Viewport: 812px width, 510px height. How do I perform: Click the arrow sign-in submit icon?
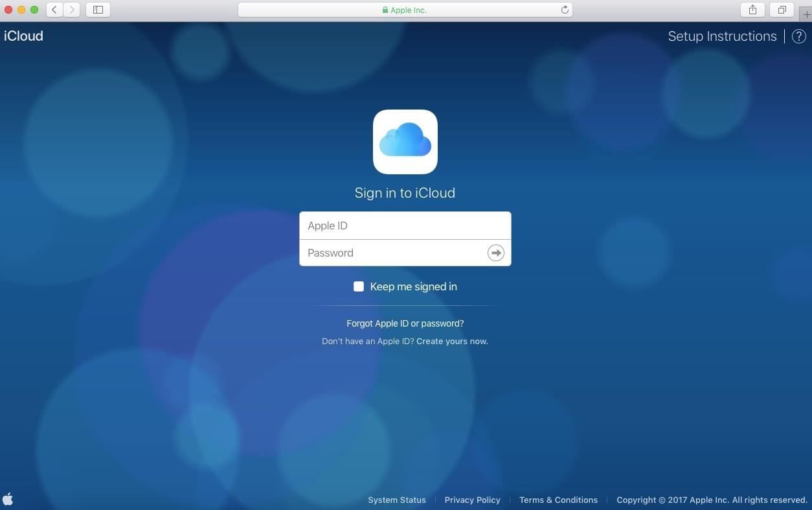click(x=495, y=253)
